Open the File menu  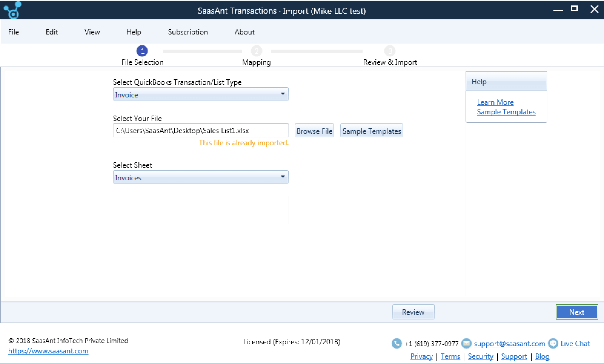click(x=13, y=32)
